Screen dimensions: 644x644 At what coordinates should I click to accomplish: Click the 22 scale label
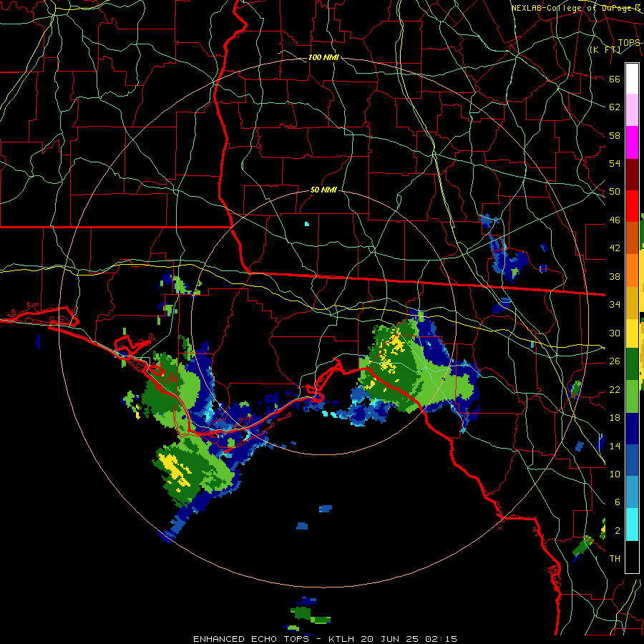[x=615, y=389]
